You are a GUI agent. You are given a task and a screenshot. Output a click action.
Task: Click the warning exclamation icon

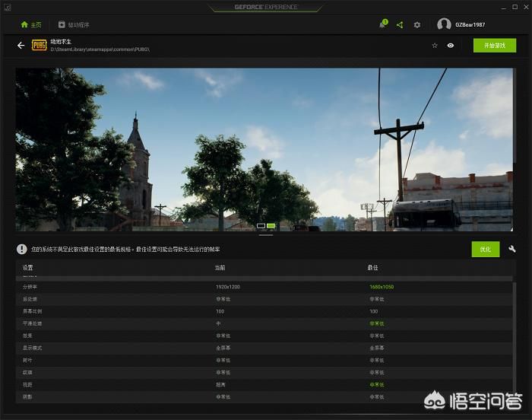(23, 249)
